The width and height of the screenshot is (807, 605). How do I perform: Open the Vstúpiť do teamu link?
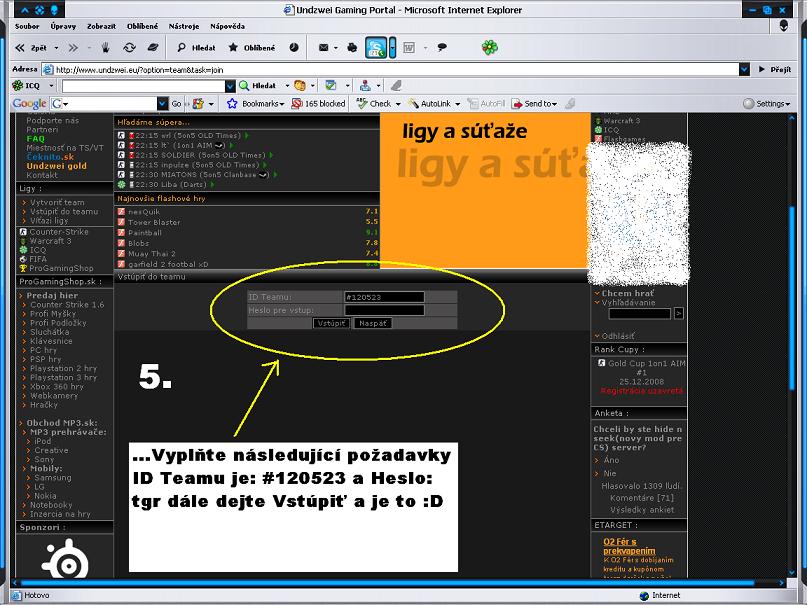click(64, 211)
